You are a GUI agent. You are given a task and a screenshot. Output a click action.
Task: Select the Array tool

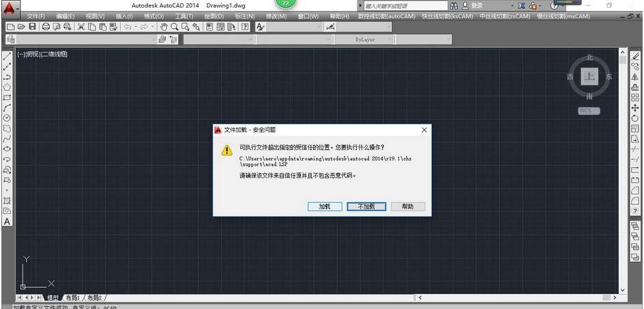635,98
